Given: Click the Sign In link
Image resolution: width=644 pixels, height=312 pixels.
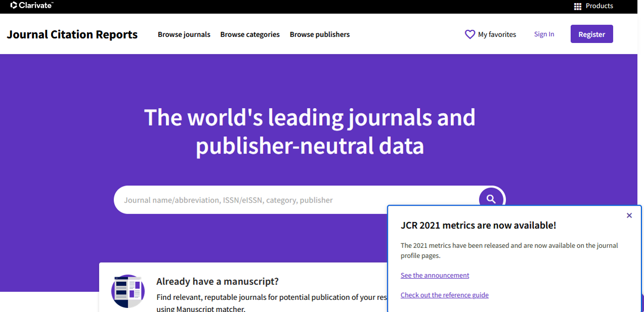Looking at the screenshot, I should pos(544,34).
